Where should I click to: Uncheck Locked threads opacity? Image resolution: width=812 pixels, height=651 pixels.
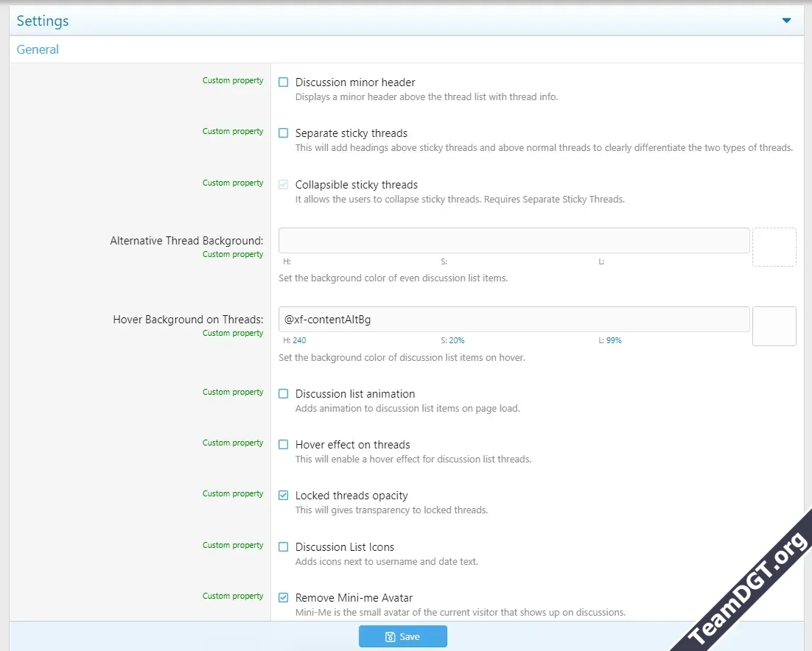click(284, 496)
